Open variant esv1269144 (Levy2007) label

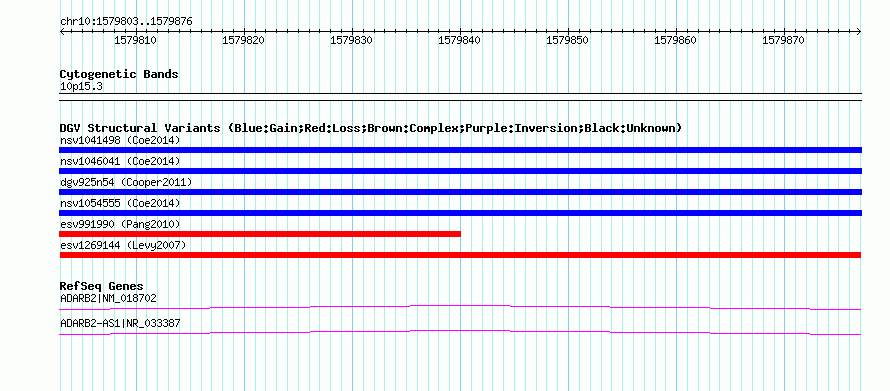click(123, 245)
